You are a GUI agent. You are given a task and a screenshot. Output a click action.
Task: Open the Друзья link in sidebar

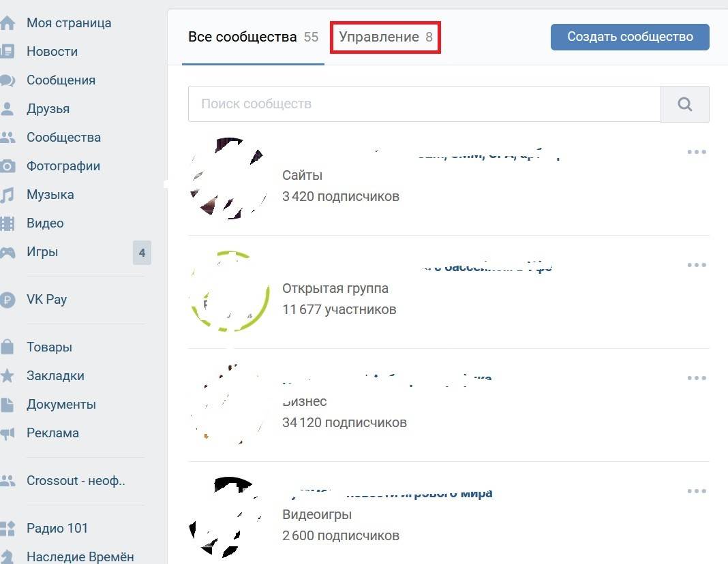click(x=48, y=109)
